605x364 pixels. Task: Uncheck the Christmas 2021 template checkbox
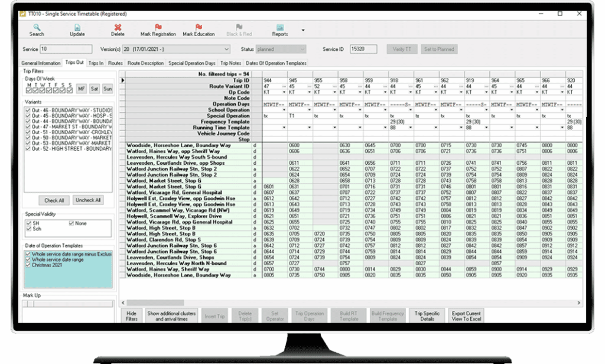(x=28, y=265)
